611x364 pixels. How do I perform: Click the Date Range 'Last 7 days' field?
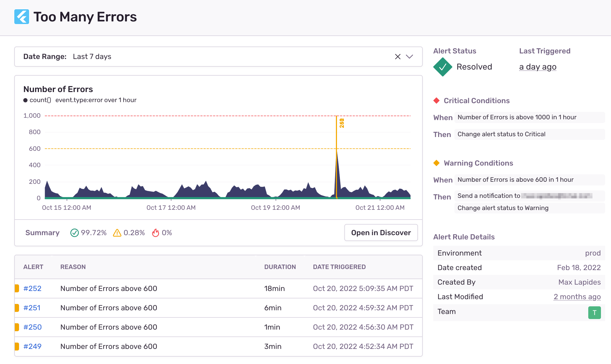(x=92, y=57)
